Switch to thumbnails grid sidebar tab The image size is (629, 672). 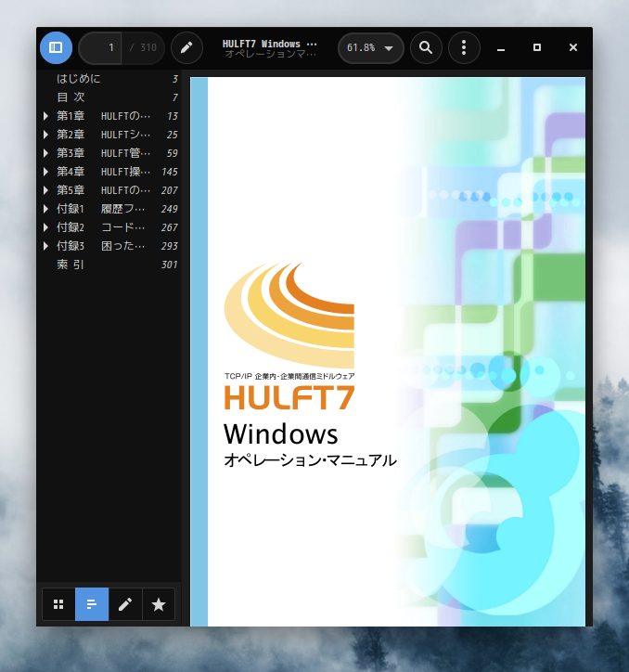(x=58, y=604)
